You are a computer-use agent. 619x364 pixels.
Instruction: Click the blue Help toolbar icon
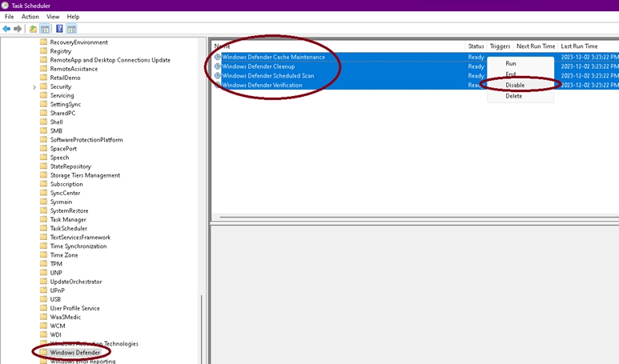pos(59,29)
